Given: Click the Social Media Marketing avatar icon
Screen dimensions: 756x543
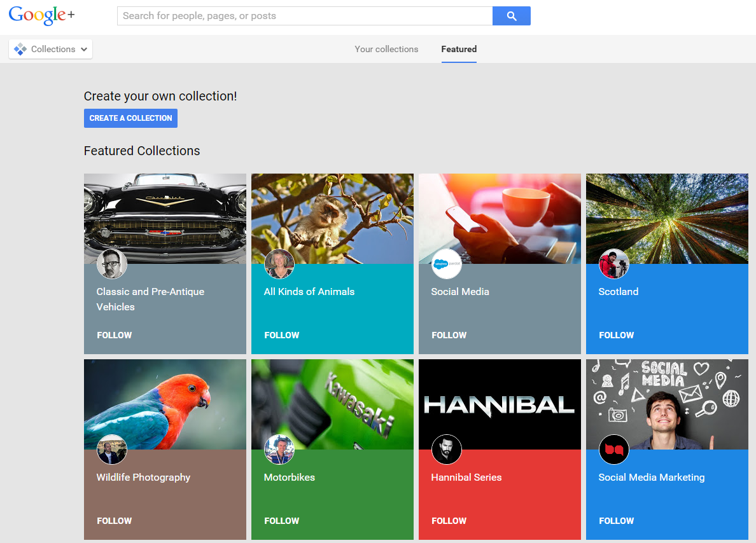Looking at the screenshot, I should click(x=614, y=450).
